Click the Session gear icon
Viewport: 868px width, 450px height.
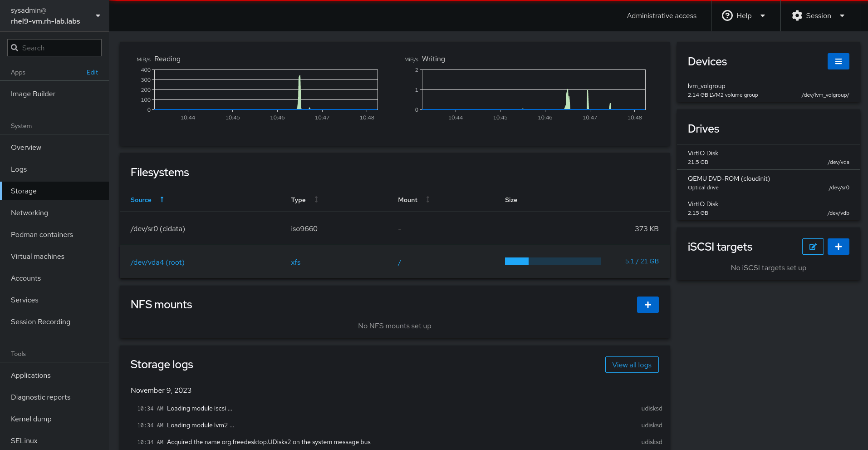[797, 16]
